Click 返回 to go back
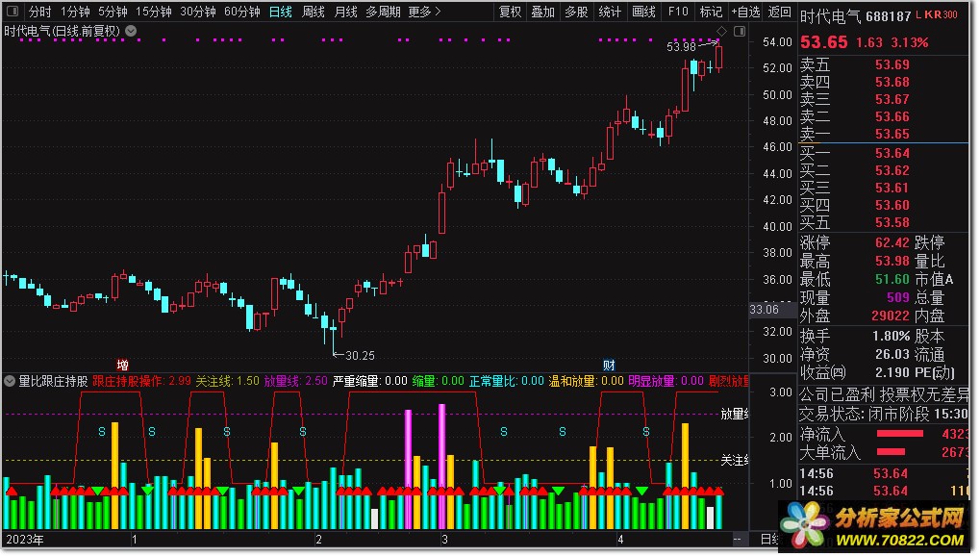Viewport: 980px width, 556px height. [x=779, y=12]
